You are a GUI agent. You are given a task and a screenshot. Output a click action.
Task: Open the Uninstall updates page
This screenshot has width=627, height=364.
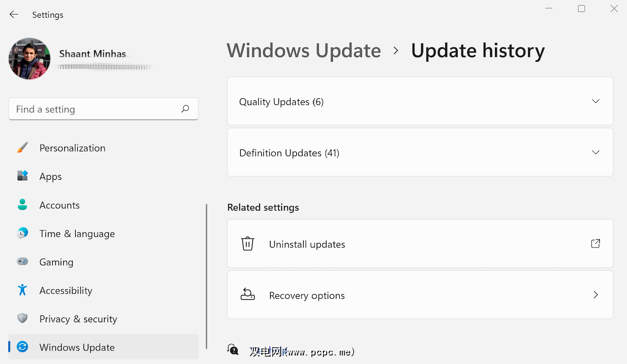pyautogui.click(x=307, y=243)
